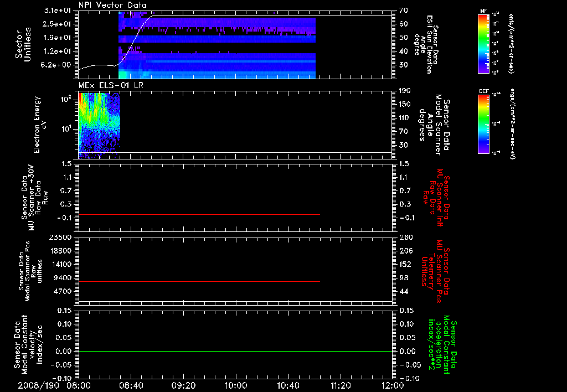Click the "09:20" time axis label

183,385
